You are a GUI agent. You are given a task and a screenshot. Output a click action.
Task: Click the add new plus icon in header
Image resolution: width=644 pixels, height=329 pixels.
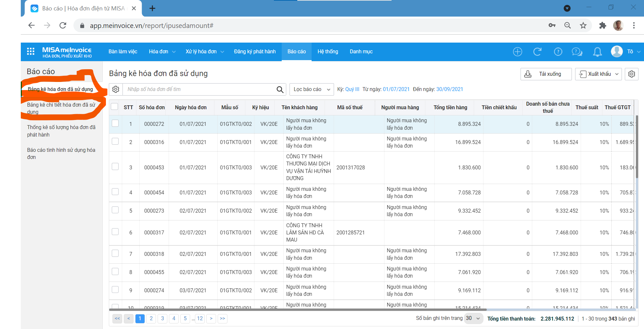(x=517, y=51)
